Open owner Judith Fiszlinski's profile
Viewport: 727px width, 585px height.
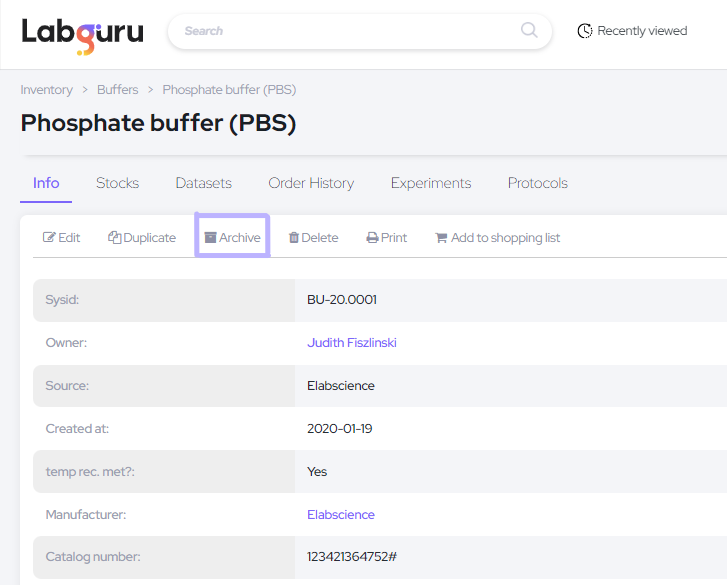[351, 343]
